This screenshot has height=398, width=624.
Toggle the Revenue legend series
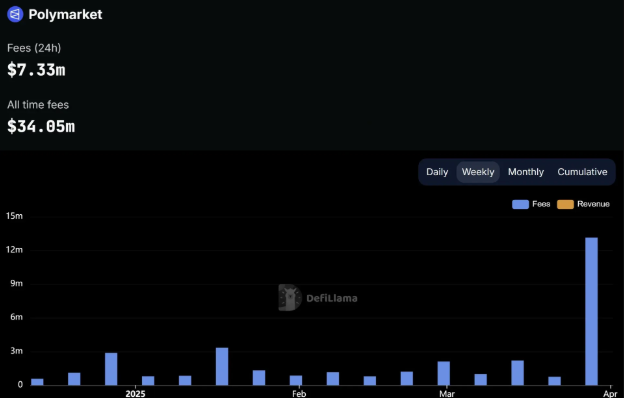coord(583,204)
